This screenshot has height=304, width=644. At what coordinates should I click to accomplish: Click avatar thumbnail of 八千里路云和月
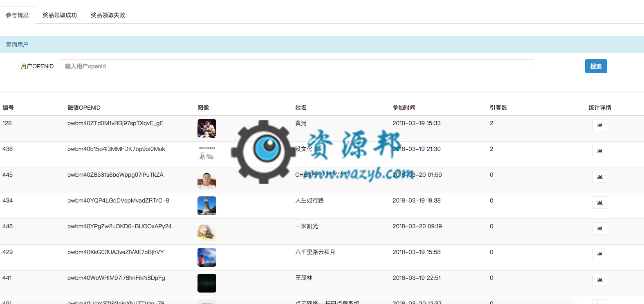(207, 257)
